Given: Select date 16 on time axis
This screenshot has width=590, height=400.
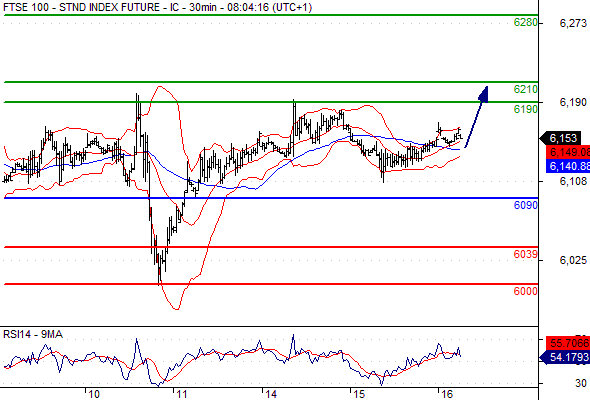Looking at the screenshot, I should pyautogui.click(x=447, y=394).
